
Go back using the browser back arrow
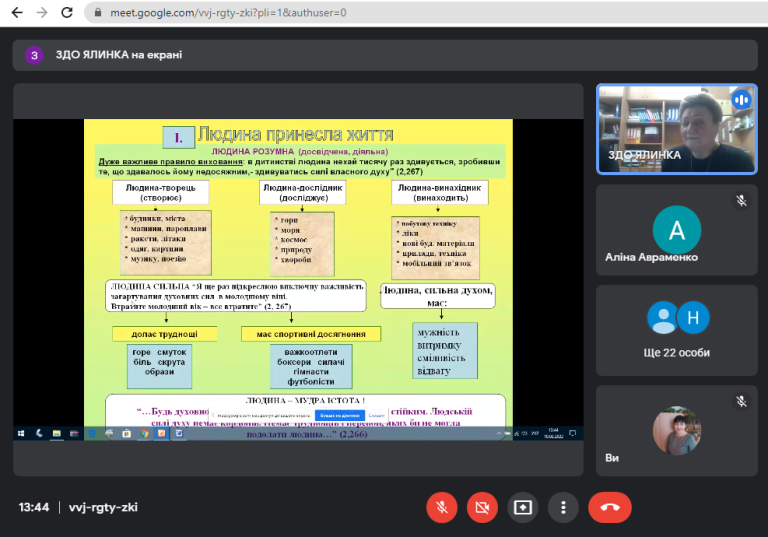tap(17, 12)
